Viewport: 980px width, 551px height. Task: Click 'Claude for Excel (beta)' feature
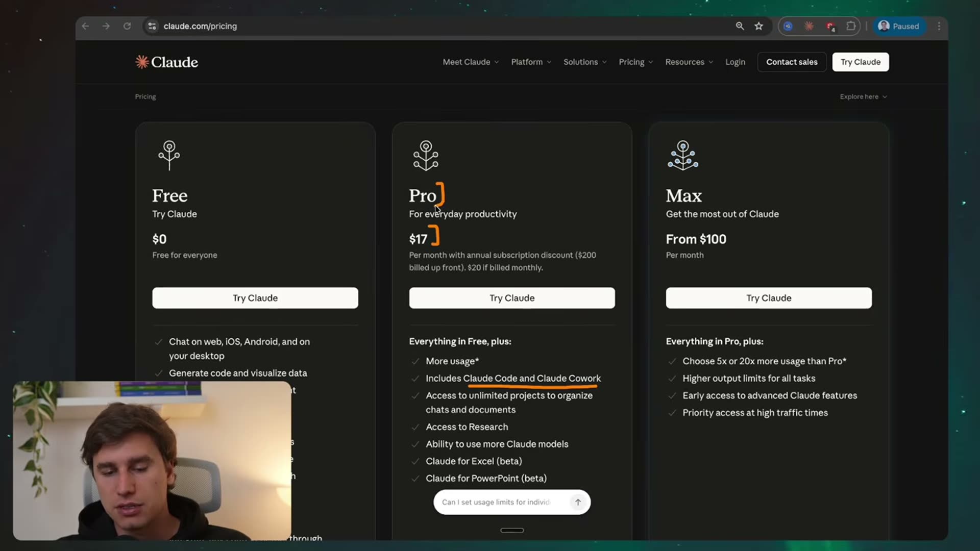[474, 461]
